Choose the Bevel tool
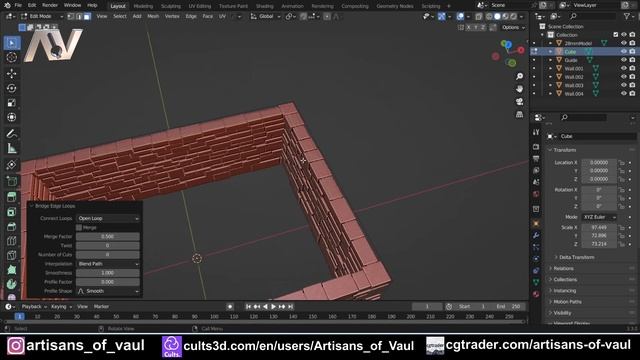This screenshot has height=360, width=640. pyautogui.click(x=12, y=227)
